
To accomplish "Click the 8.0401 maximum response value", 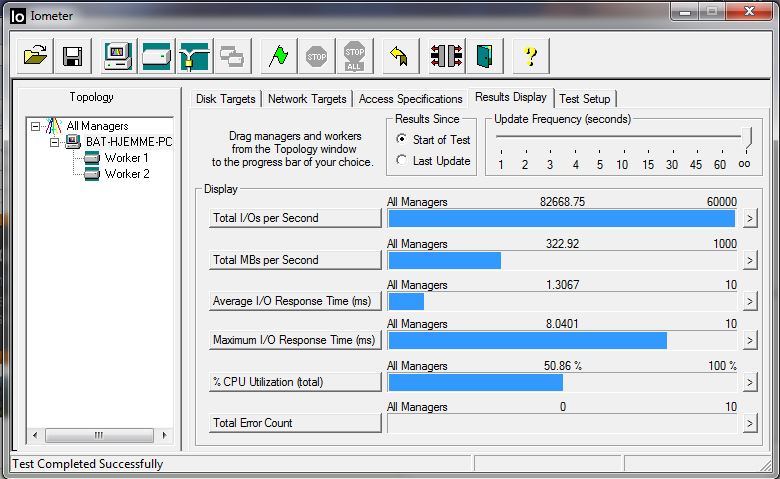I will (x=562, y=323).
